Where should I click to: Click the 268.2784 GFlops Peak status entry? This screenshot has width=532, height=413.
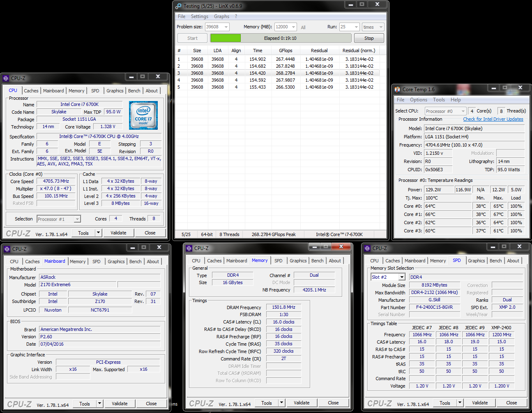point(274,234)
